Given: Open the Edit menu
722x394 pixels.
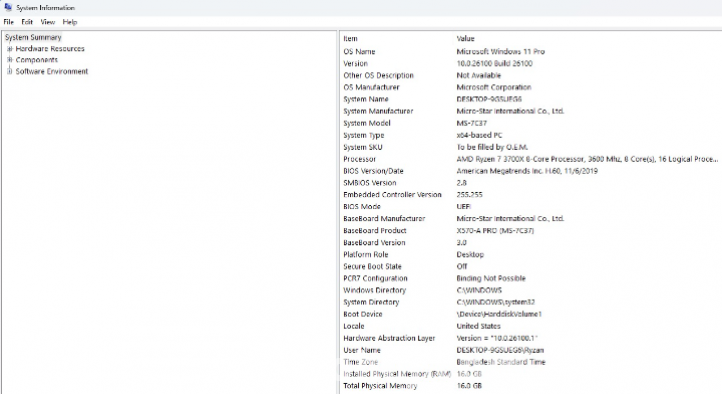Looking at the screenshot, I should [27, 22].
